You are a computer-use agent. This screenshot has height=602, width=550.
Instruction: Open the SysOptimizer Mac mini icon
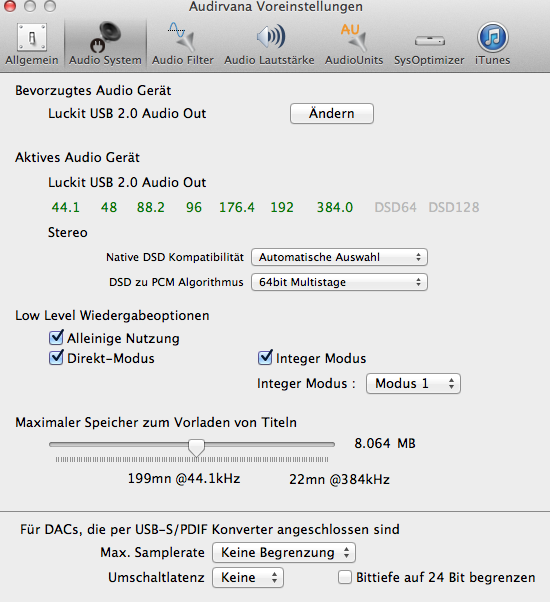(x=429, y=40)
